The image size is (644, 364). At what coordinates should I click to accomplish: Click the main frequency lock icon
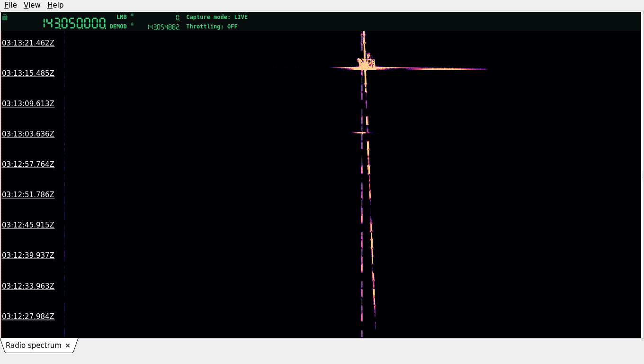[5, 17]
